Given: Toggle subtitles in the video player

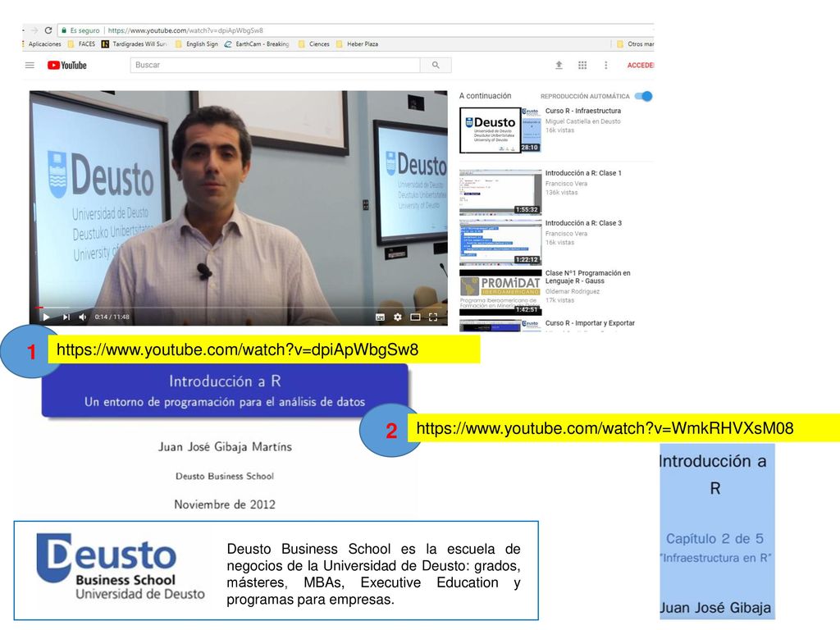Looking at the screenshot, I should [x=381, y=317].
